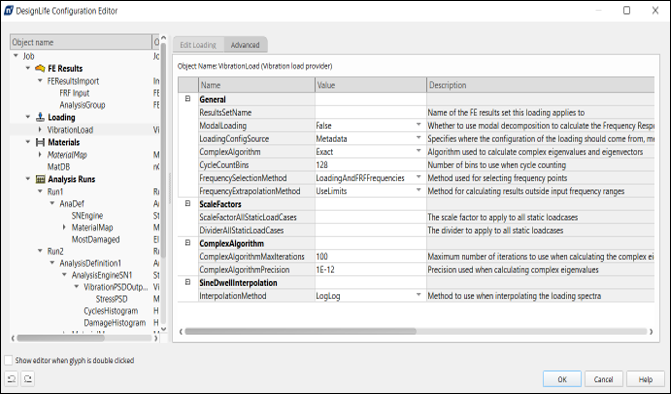Image resolution: width=671 pixels, height=394 pixels.
Task: Click the Name column header
Action: coord(256,85)
